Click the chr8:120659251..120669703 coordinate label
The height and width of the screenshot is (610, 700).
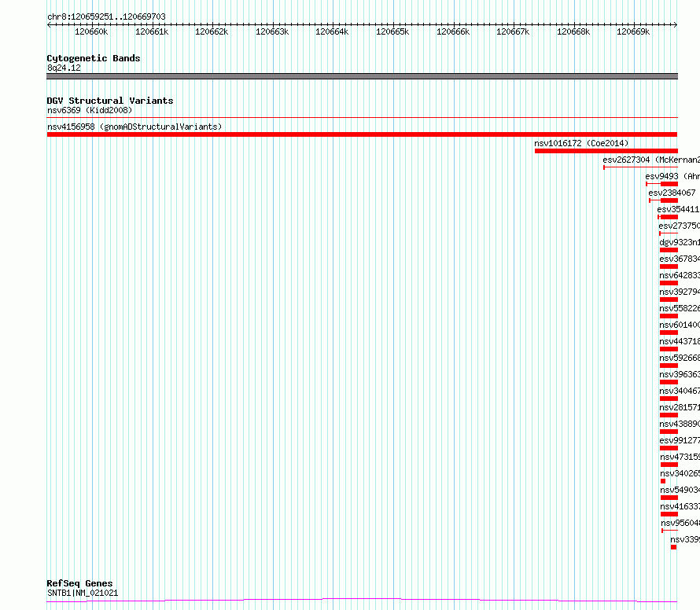coord(106,17)
